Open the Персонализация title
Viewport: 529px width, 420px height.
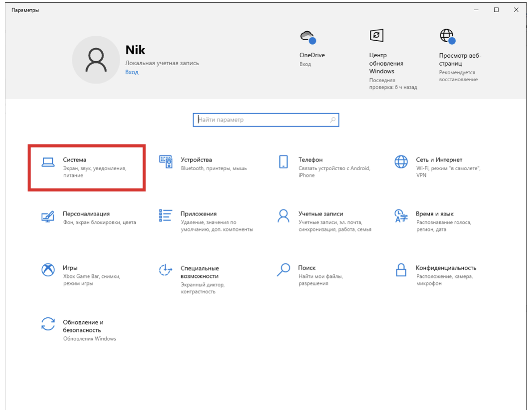86,214
